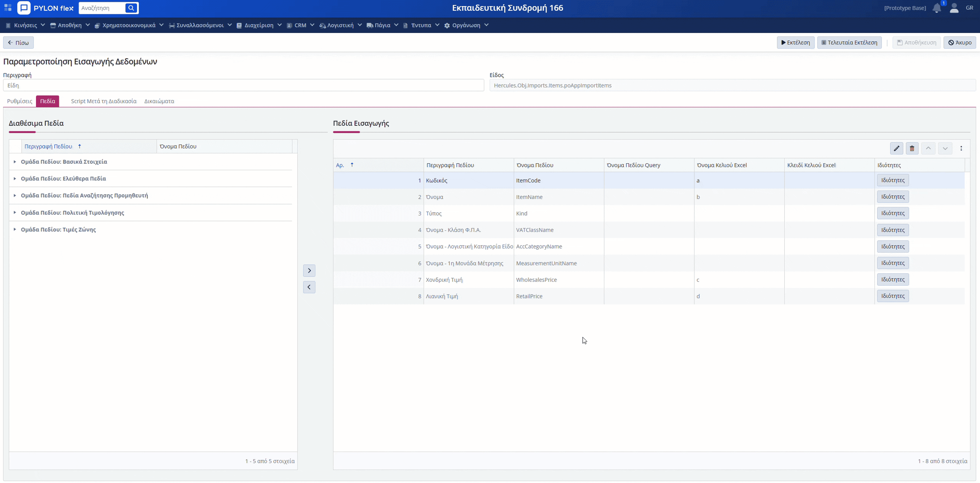
Task: Move the selected field up using the up arrow
Action: click(x=928, y=148)
